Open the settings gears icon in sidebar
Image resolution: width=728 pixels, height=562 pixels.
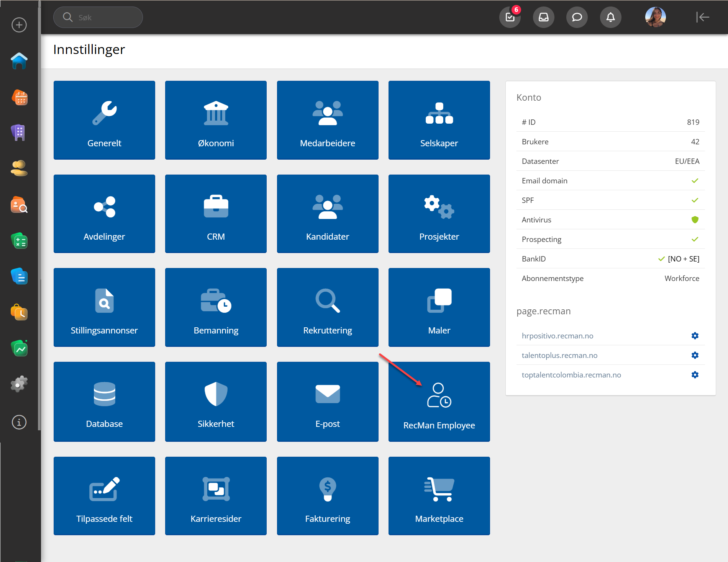pyautogui.click(x=19, y=384)
